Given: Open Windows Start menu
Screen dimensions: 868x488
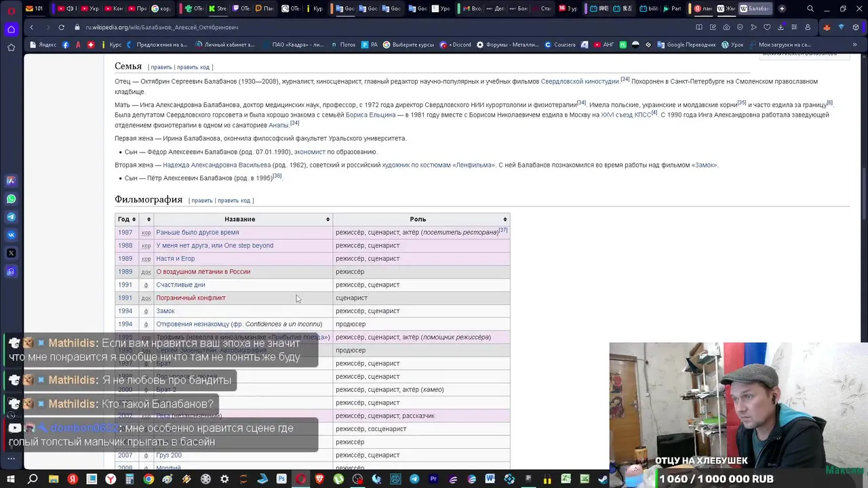Looking at the screenshot, I should [11, 479].
